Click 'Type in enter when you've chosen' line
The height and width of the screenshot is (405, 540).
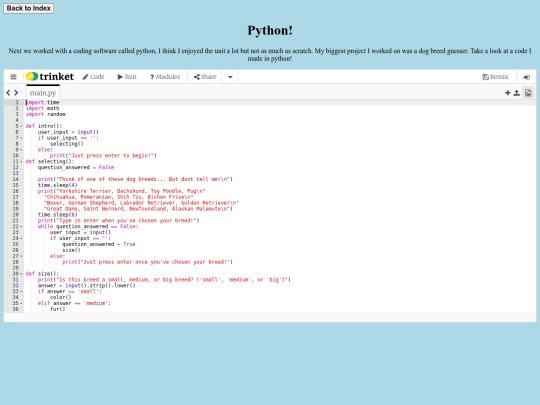pyautogui.click(x=118, y=220)
